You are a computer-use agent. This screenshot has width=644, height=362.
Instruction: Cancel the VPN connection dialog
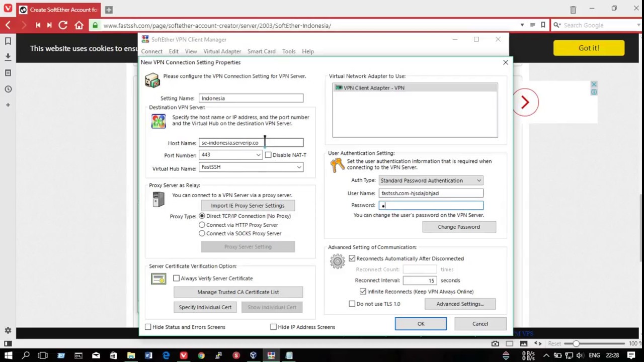coord(480,324)
